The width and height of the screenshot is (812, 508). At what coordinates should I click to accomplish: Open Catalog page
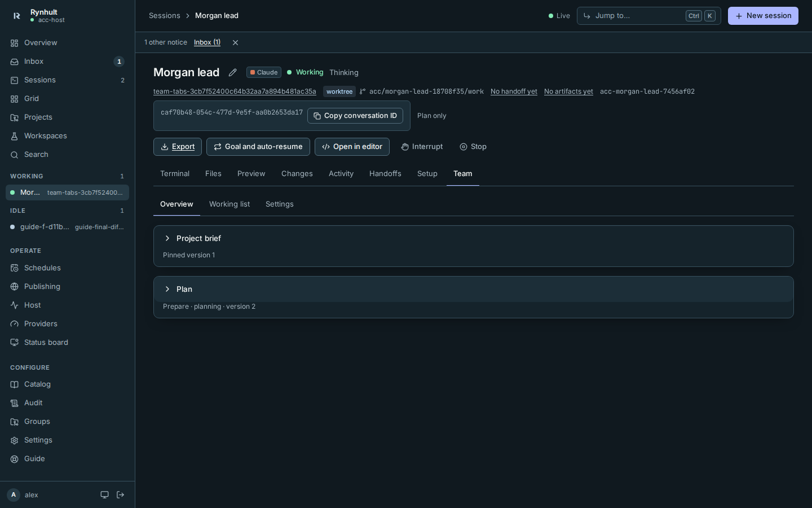tap(67, 384)
